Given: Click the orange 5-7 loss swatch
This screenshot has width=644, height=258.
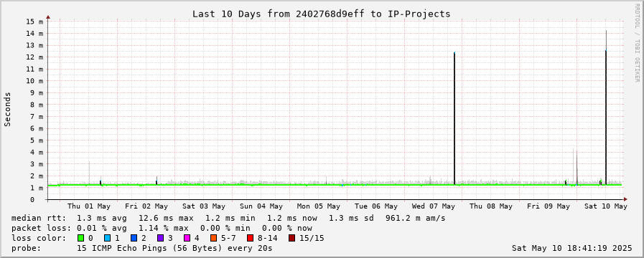Looking at the screenshot, I should (213, 238).
